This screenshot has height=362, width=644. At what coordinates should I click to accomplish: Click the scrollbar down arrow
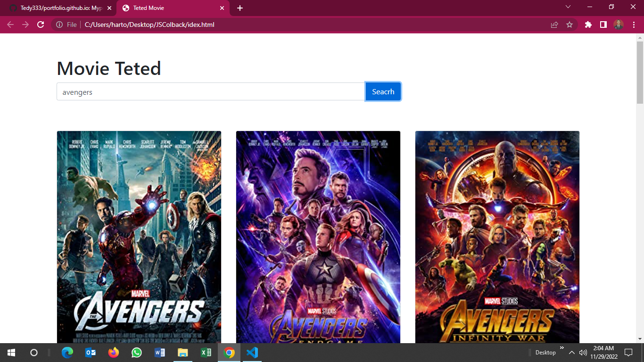(x=640, y=338)
